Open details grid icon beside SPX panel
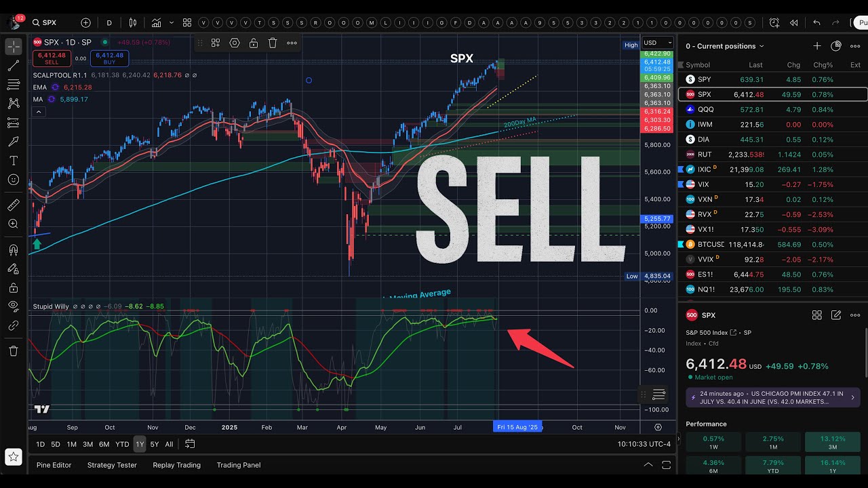 tap(817, 315)
